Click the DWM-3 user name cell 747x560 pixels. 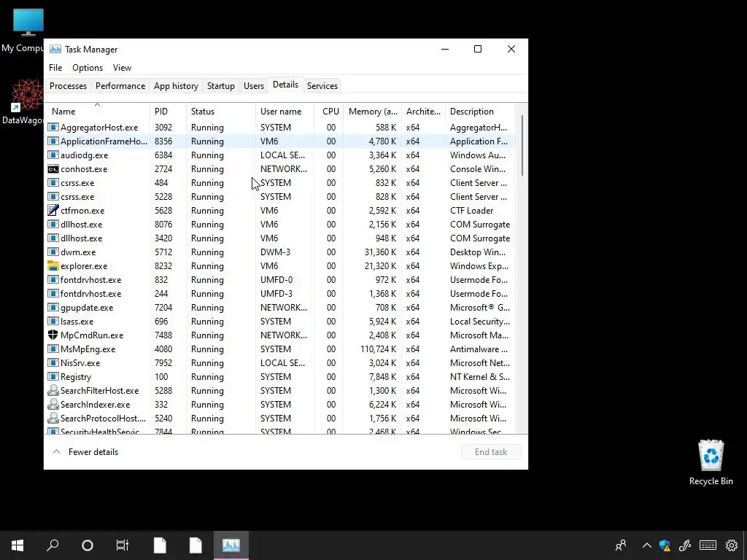point(275,252)
